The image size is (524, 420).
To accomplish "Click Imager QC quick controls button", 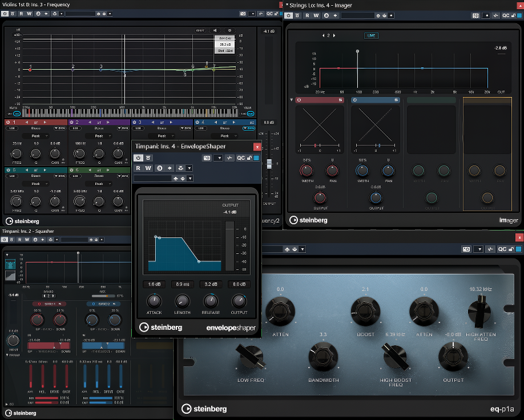I will [506, 15].
